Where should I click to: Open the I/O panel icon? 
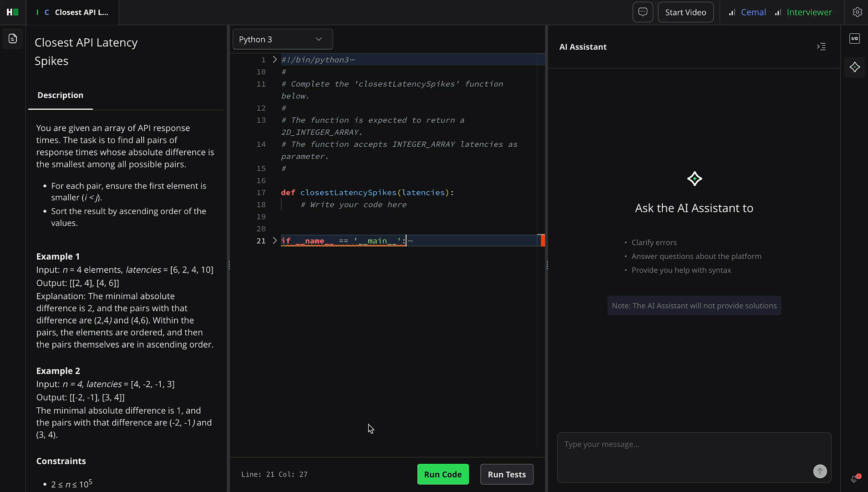(855, 38)
